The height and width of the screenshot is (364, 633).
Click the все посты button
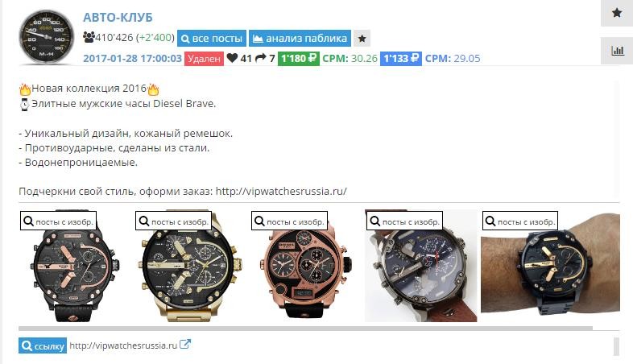pyautogui.click(x=212, y=39)
